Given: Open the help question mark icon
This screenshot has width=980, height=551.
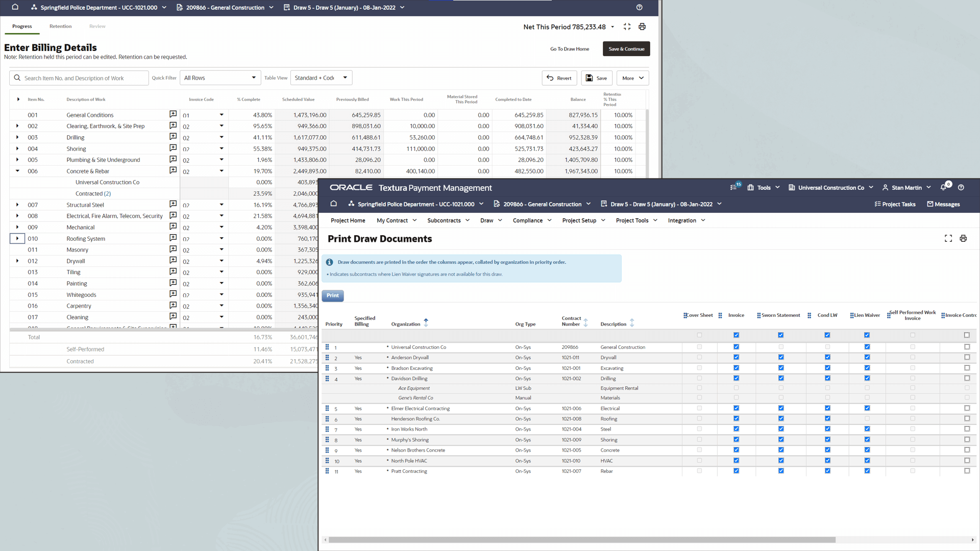Looking at the screenshot, I should [x=961, y=188].
